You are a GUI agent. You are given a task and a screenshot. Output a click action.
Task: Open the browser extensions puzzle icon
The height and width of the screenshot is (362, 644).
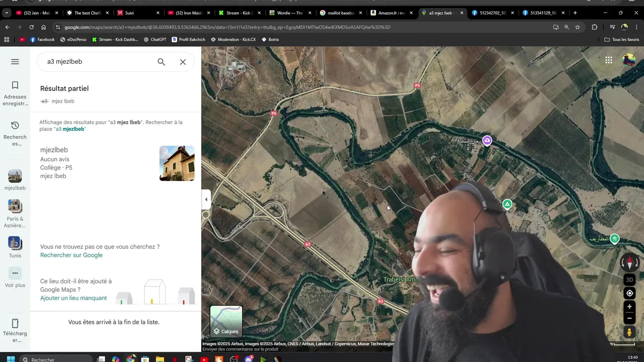coord(594,27)
